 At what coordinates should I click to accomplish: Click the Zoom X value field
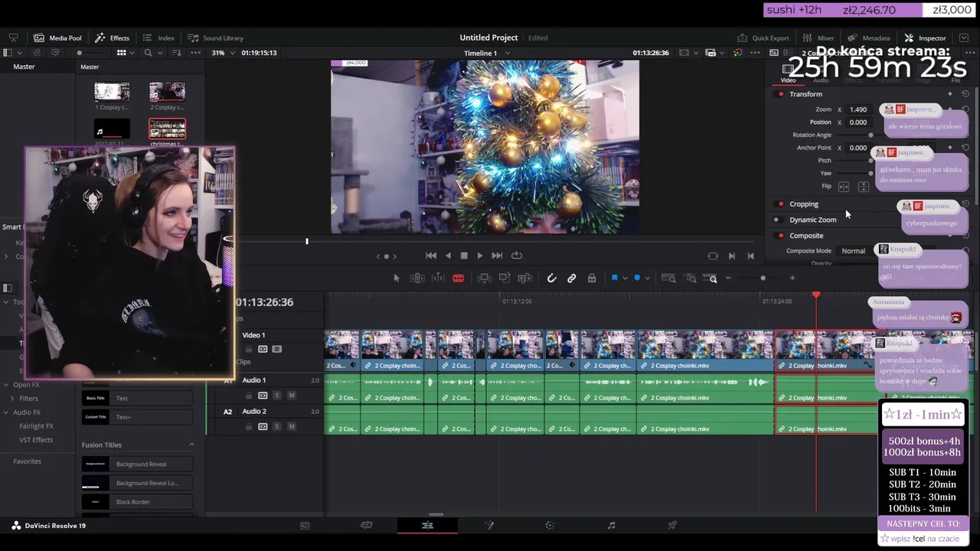coord(858,109)
